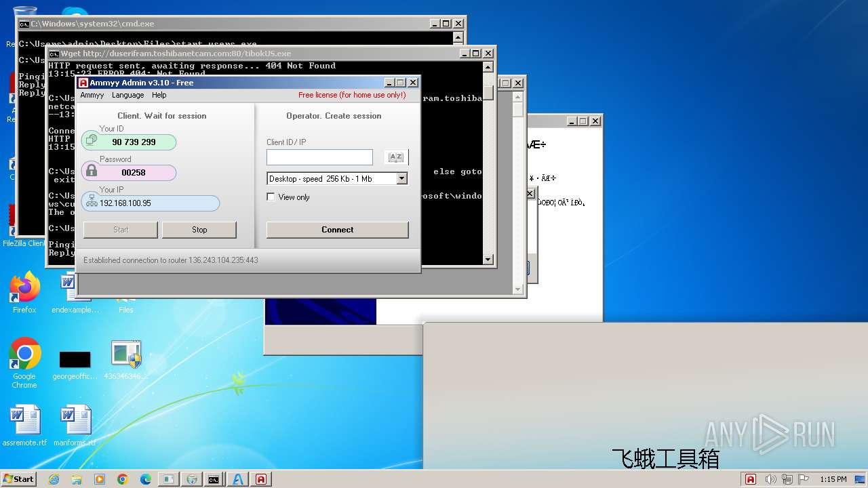Open the Start menu
The image size is (868, 488).
click(x=19, y=479)
